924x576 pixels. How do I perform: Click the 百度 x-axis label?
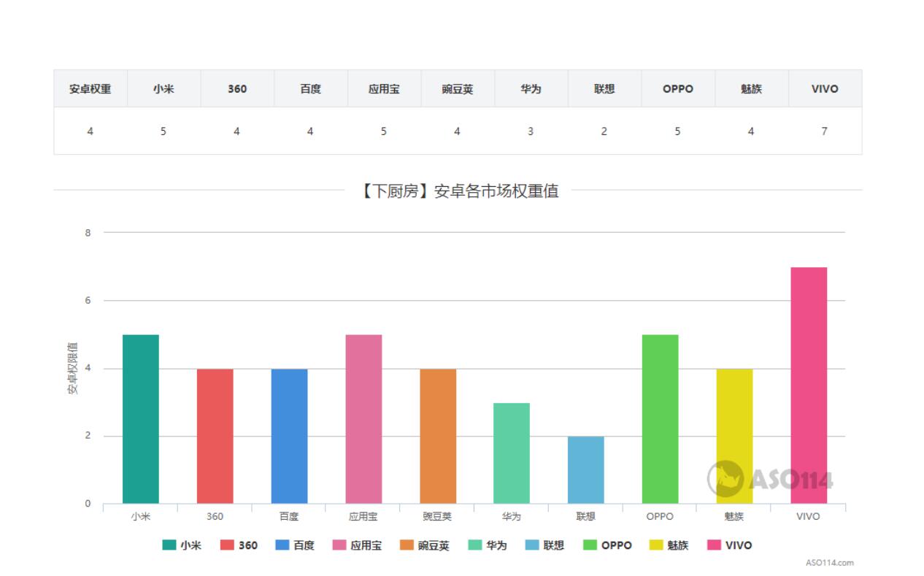pos(289,516)
